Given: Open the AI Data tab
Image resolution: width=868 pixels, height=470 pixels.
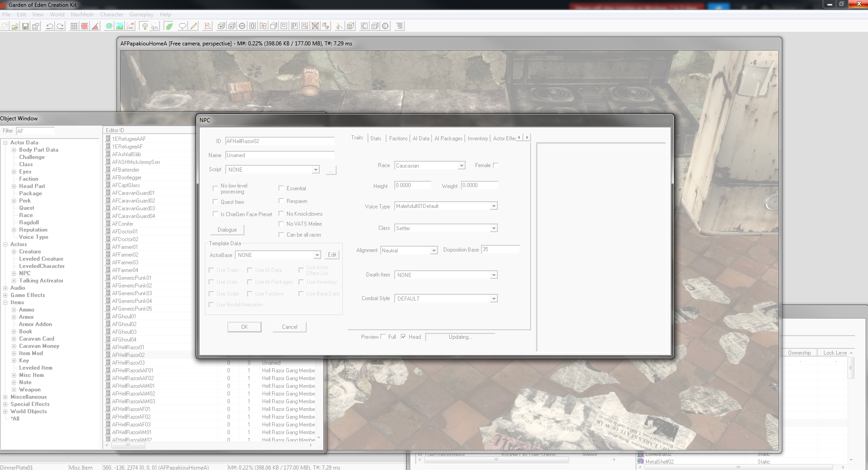Looking at the screenshot, I should [x=421, y=139].
